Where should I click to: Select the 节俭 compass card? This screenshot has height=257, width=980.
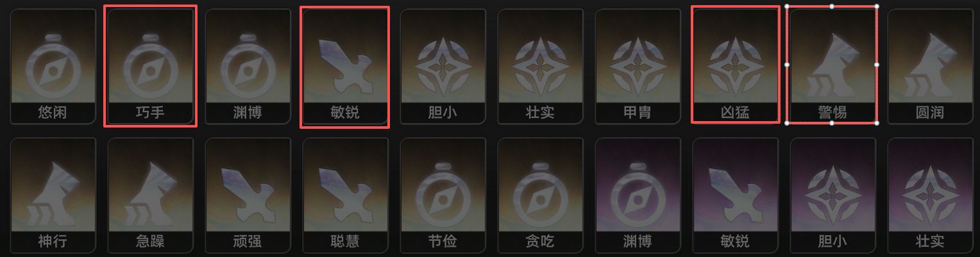point(443,195)
